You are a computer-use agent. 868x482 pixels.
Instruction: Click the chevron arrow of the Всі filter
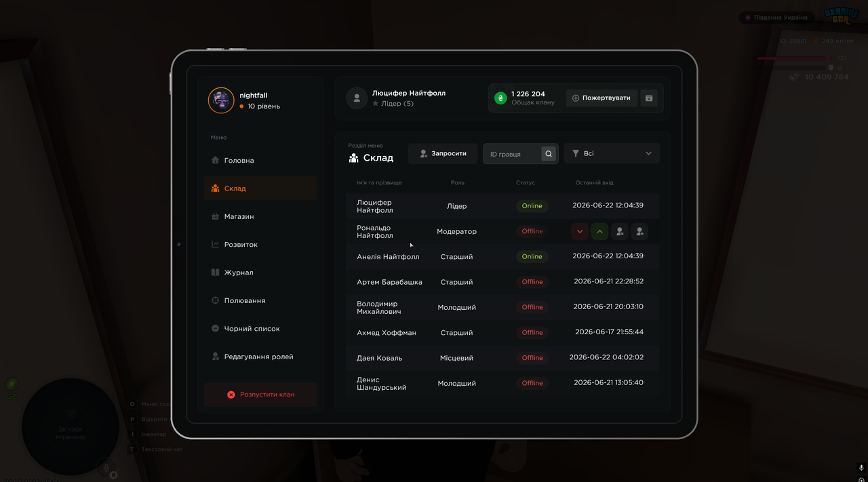[648, 154]
